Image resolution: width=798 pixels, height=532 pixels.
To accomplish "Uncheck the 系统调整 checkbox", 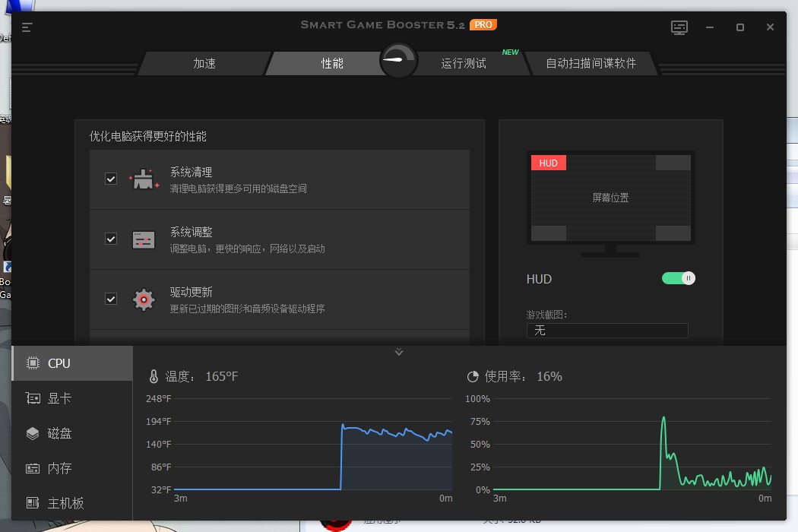I will 111,239.
